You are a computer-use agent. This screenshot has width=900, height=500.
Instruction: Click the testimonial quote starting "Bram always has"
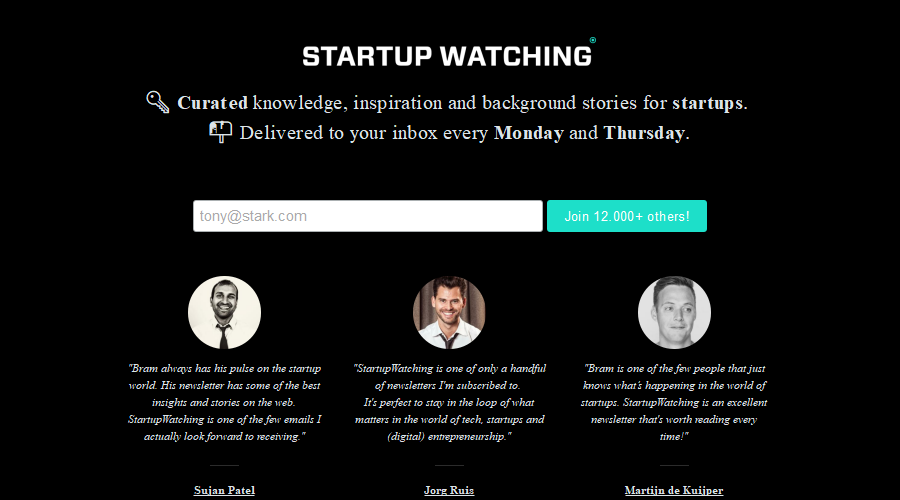(x=224, y=402)
